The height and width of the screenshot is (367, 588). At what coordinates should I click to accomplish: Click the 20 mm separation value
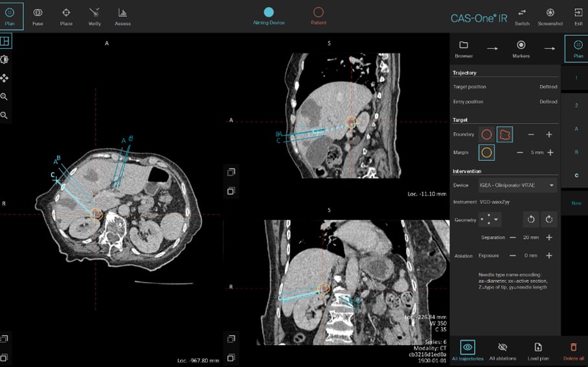click(531, 237)
